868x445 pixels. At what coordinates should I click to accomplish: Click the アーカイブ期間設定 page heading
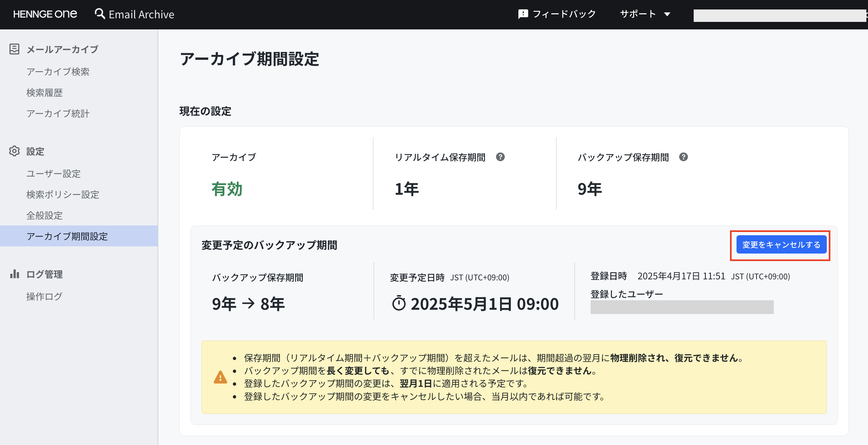[x=249, y=59]
